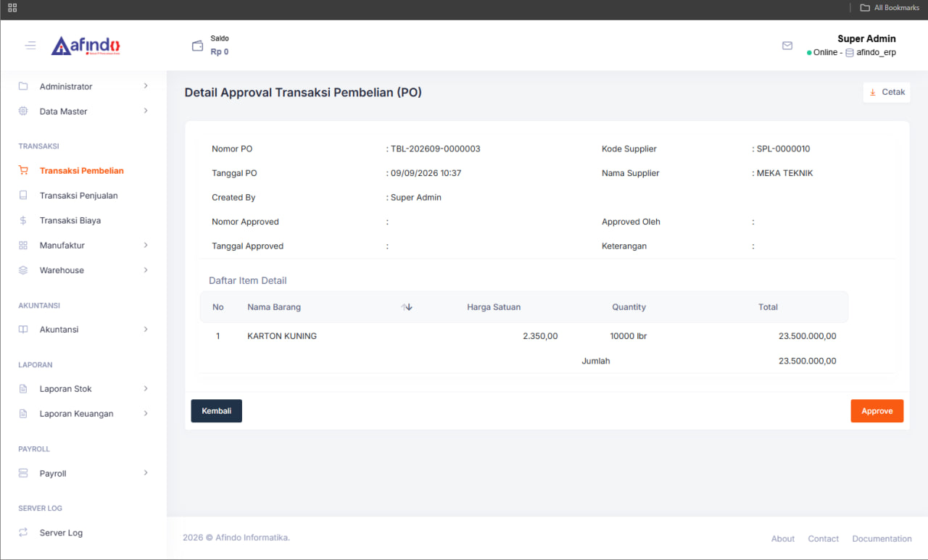Click the Manufaktur grid icon
Screen dimensions: 928x560
tap(23, 246)
